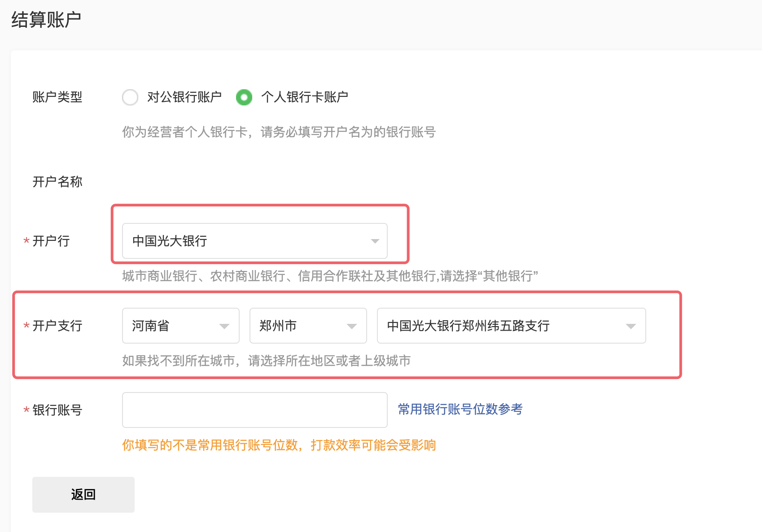Click the hint about 其他银行
The width and height of the screenshot is (762, 532).
pos(330,276)
